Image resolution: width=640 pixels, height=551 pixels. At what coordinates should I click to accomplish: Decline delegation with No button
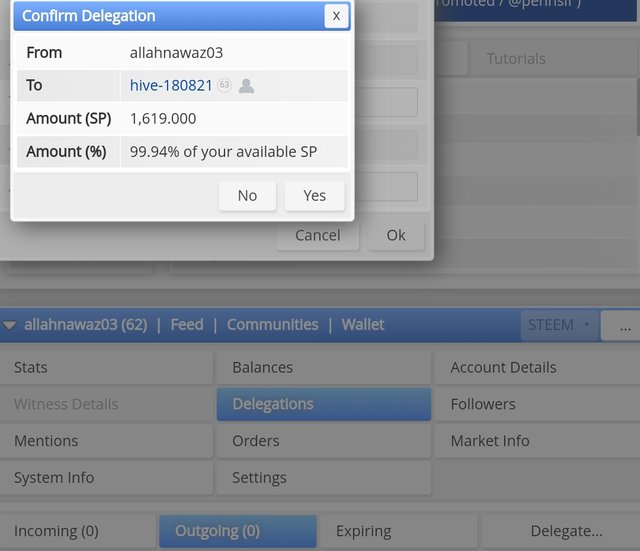coord(247,196)
